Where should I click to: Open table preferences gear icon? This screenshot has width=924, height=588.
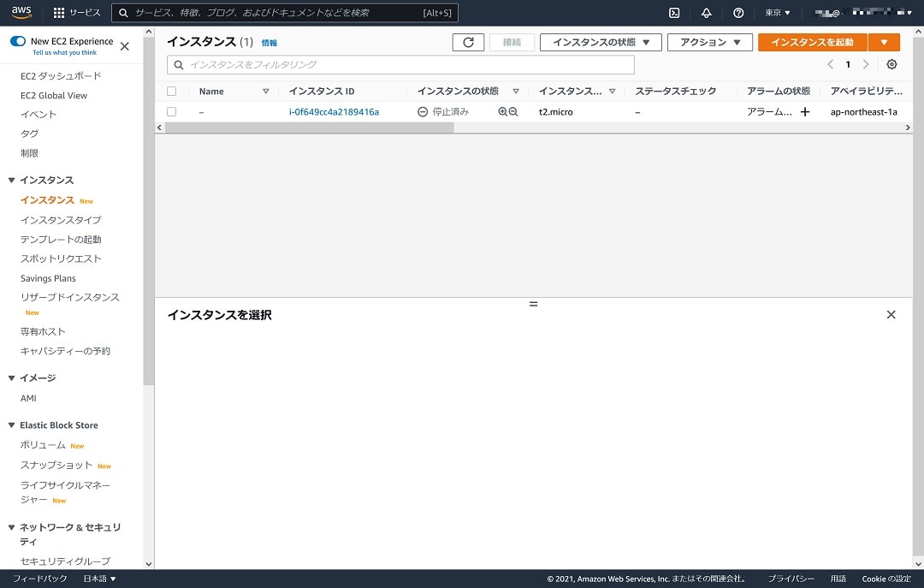[x=891, y=64]
